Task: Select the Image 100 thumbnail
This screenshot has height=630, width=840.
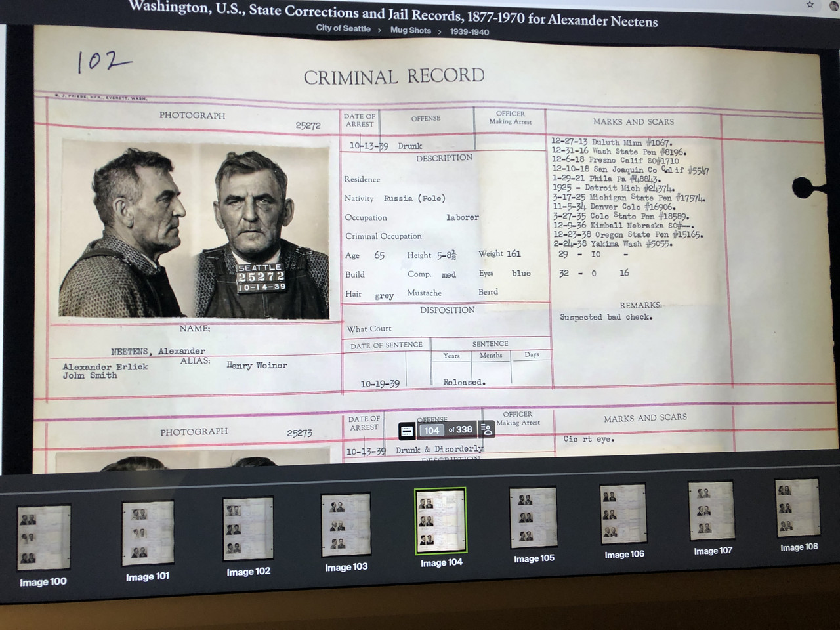Action: [x=43, y=537]
